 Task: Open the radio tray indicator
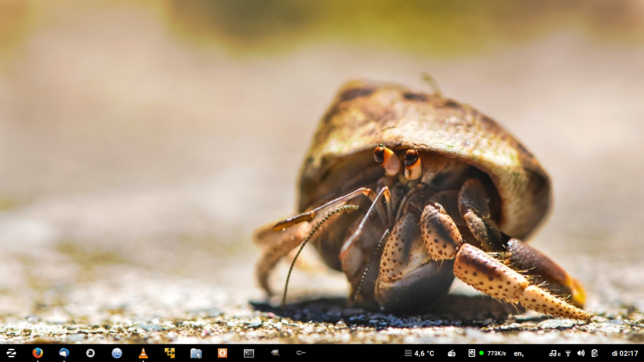pyautogui.click(x=452, y=353)
